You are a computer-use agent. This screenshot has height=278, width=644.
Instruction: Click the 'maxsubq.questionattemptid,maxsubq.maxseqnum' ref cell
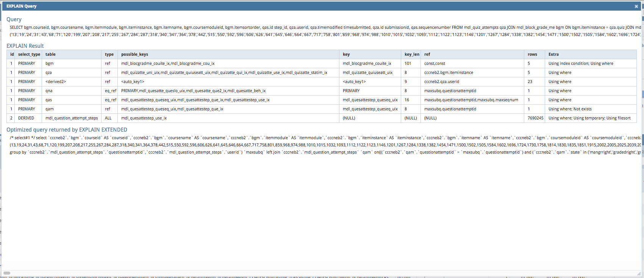(473, 100)
